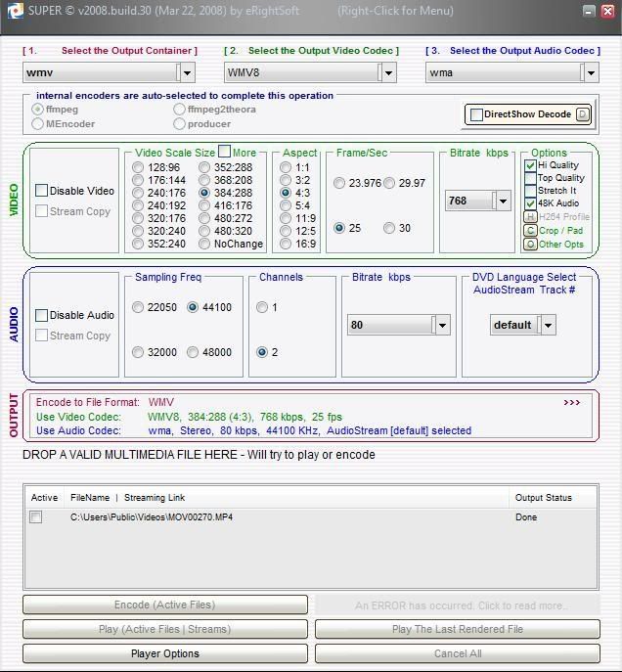This screenshot has height=672, width=622.
Task: Close the SUPER window
Action: point(607,11)
